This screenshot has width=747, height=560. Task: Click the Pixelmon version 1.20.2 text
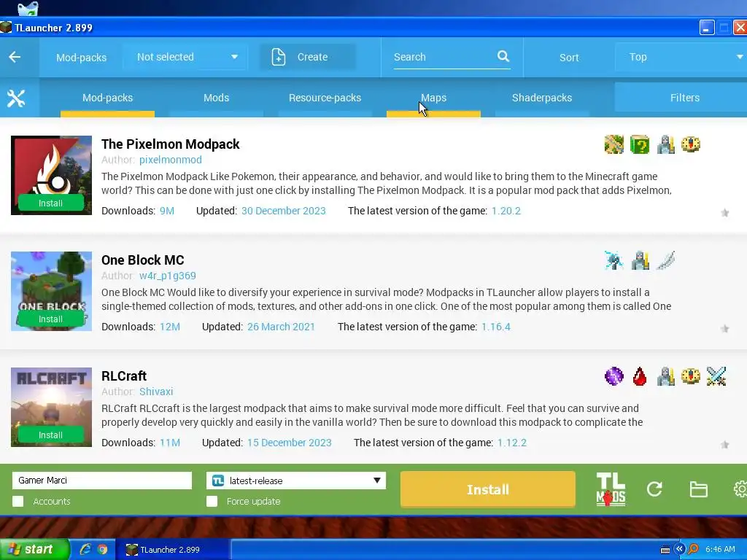(x=506, y=211)
